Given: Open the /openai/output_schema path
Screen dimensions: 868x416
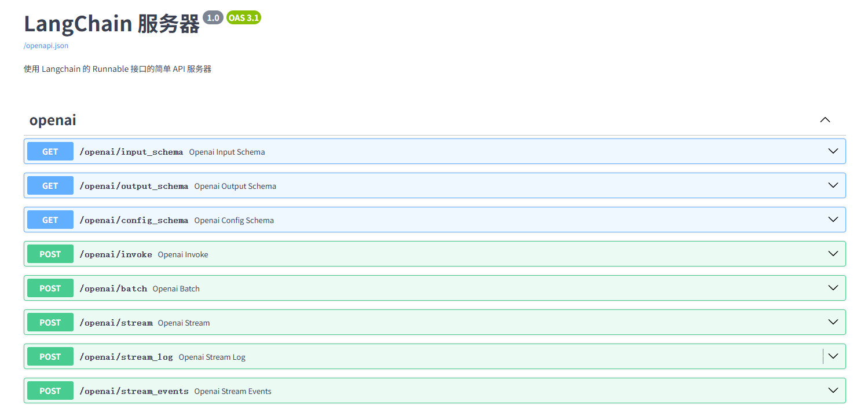Looking at the screenshot, I should pos(134,186).
